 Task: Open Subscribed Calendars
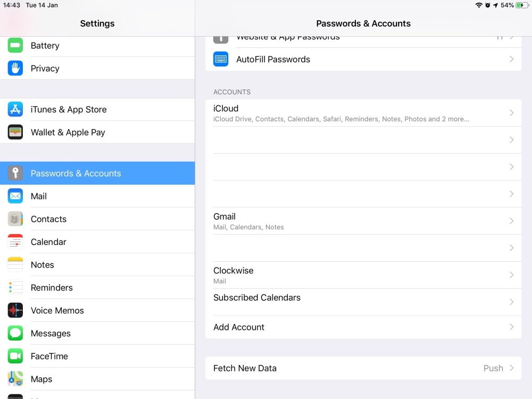tap(363, 302)
